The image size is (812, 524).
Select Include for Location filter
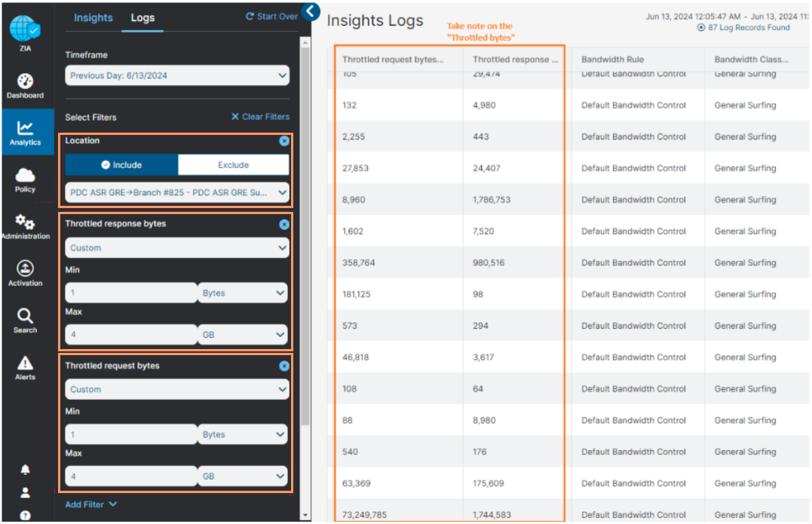pyautogui.click(x=121, y=165)
